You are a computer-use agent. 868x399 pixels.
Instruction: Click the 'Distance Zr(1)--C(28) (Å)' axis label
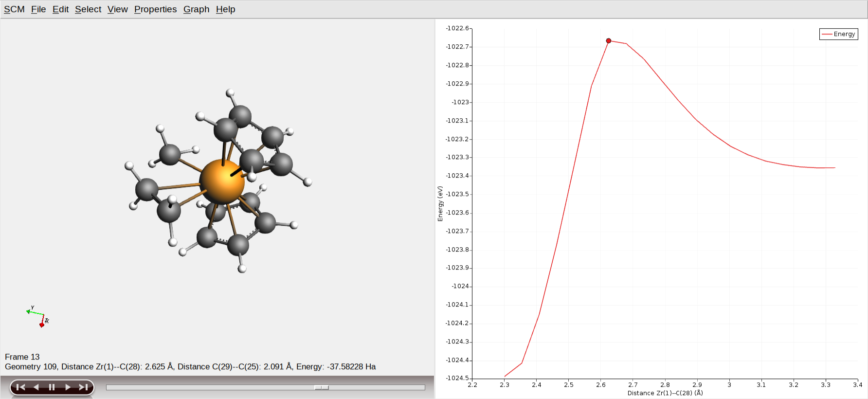click(665, 393)
